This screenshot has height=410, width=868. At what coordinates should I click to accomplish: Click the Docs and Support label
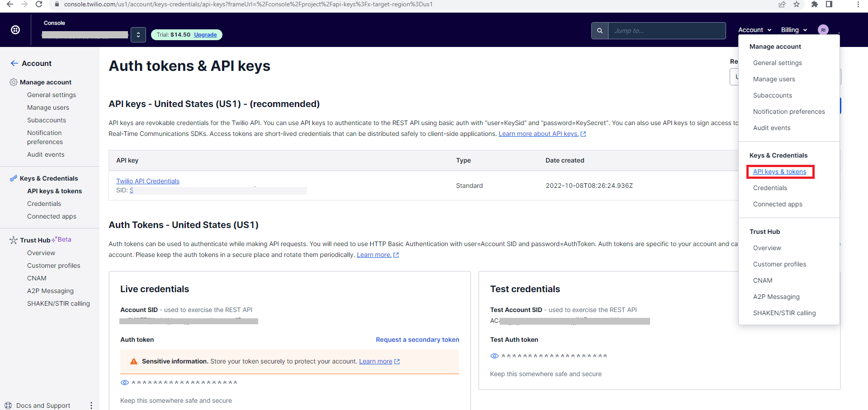pyautogui.click(x=43, y=405)
